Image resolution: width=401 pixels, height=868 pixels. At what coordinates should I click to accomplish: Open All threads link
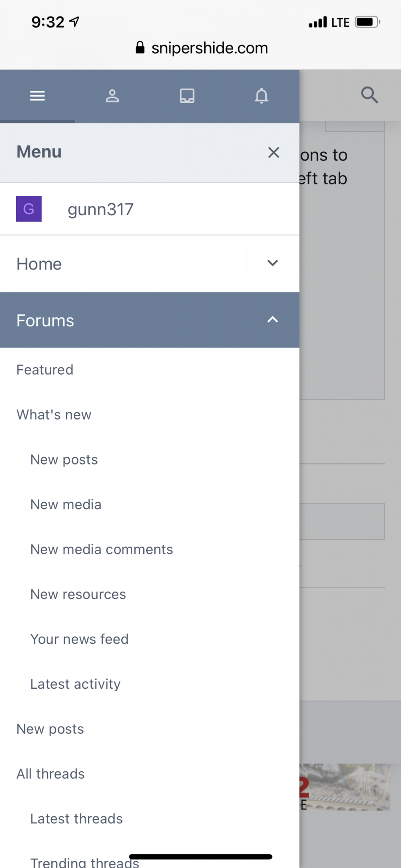tap(50, 774)
